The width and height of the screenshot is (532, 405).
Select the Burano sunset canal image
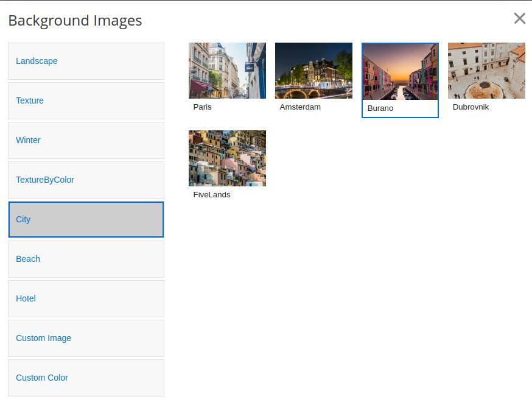point(400,72)
